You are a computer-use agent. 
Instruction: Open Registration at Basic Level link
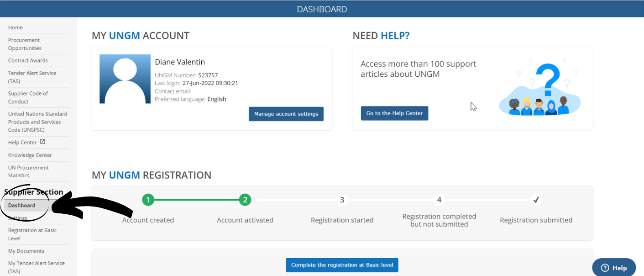point(32,234)
